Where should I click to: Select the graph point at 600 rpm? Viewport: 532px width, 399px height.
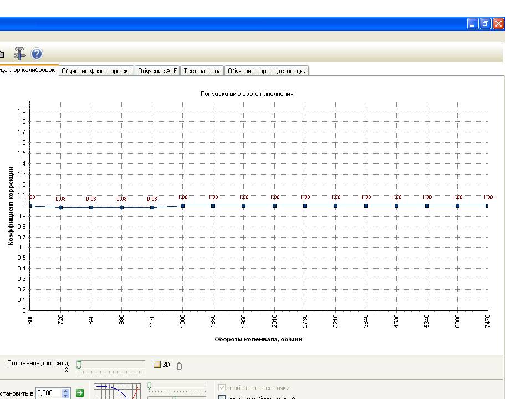click(30, 206)
